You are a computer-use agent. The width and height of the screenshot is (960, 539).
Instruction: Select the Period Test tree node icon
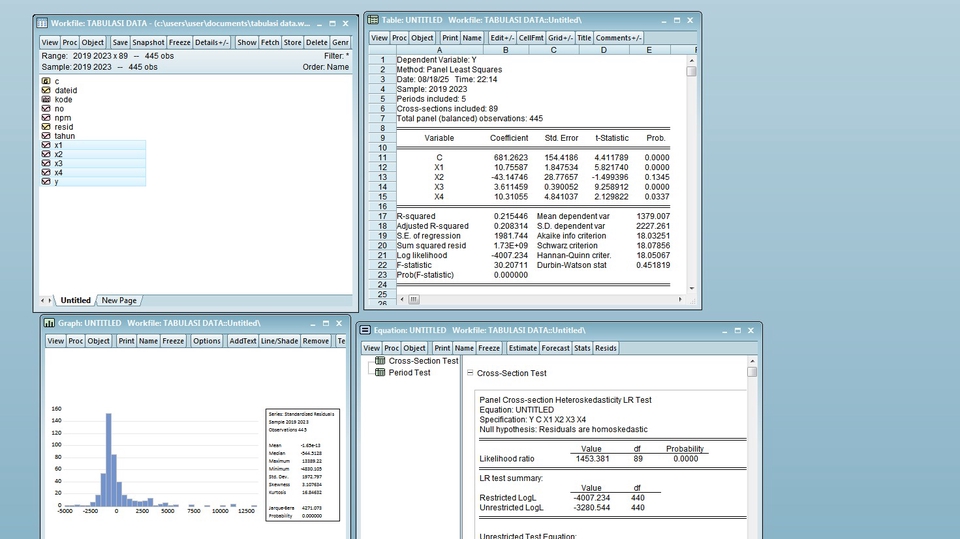(x=380, y=372)
